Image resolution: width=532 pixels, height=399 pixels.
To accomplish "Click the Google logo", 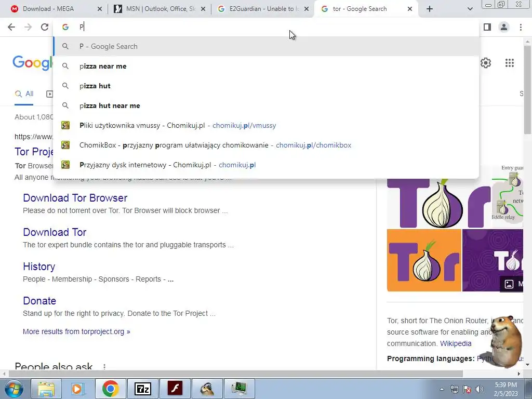I will pyautogui.click(x=33, y=63).
